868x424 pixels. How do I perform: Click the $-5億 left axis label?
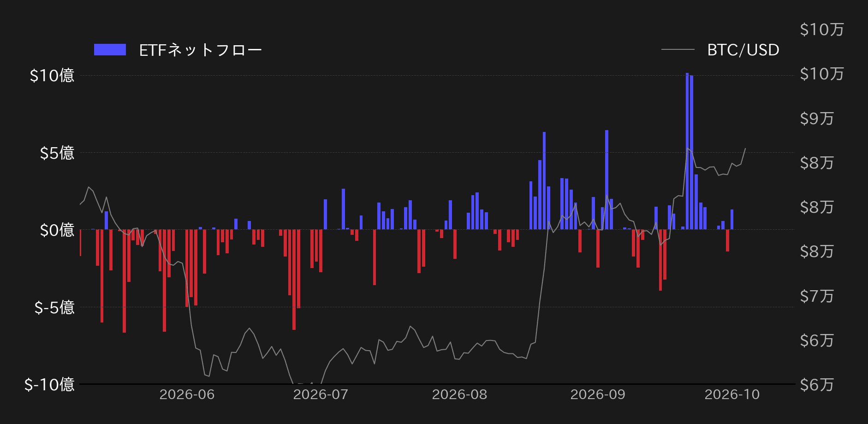click(x=54, y=307)
